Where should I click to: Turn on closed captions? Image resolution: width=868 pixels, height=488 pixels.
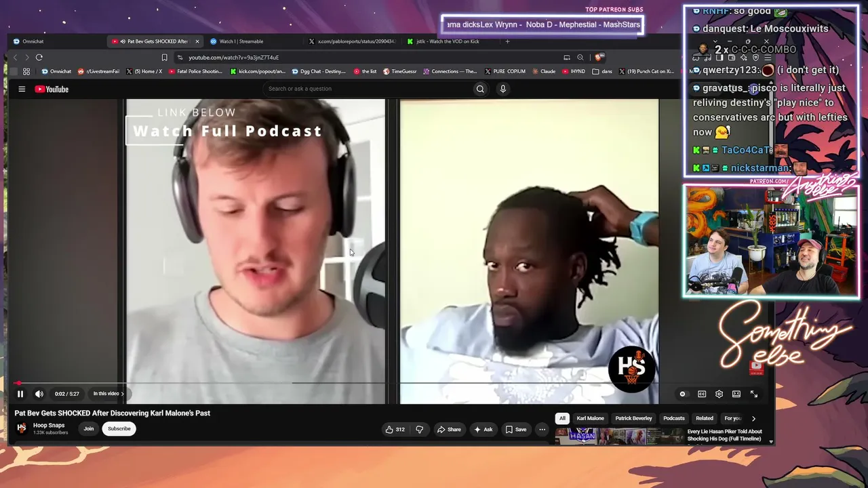pyautogui.click(x=702, y=394)
